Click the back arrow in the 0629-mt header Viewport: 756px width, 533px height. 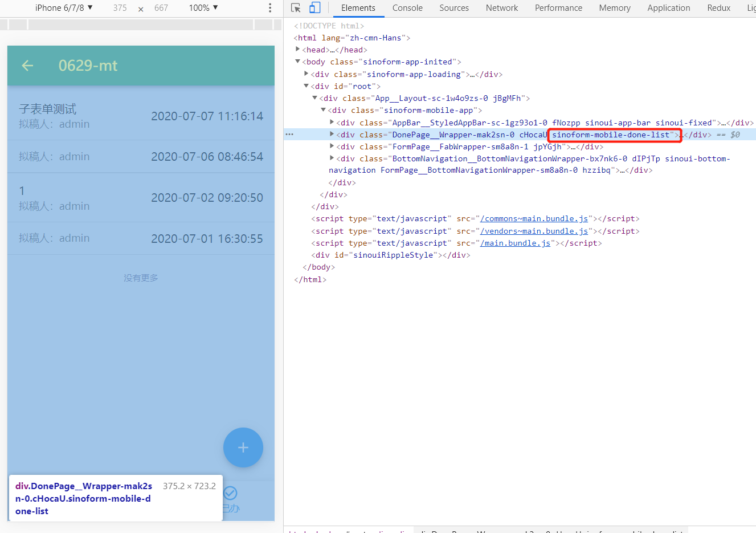(27, 66)
